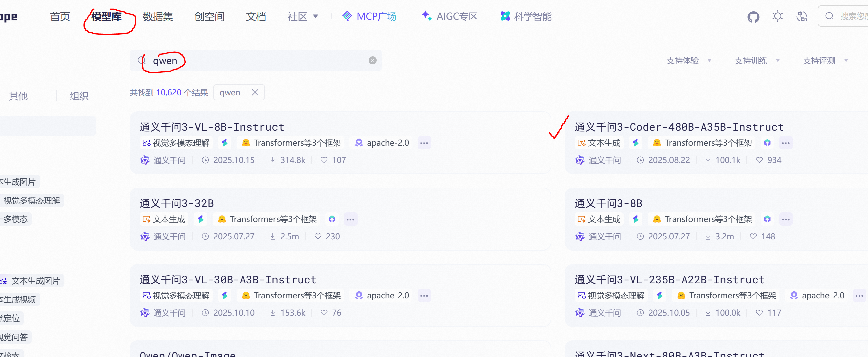This screenshot has height=357, width=868.
Task: Switch language with the translate icon
Action: tap(802, 16)
